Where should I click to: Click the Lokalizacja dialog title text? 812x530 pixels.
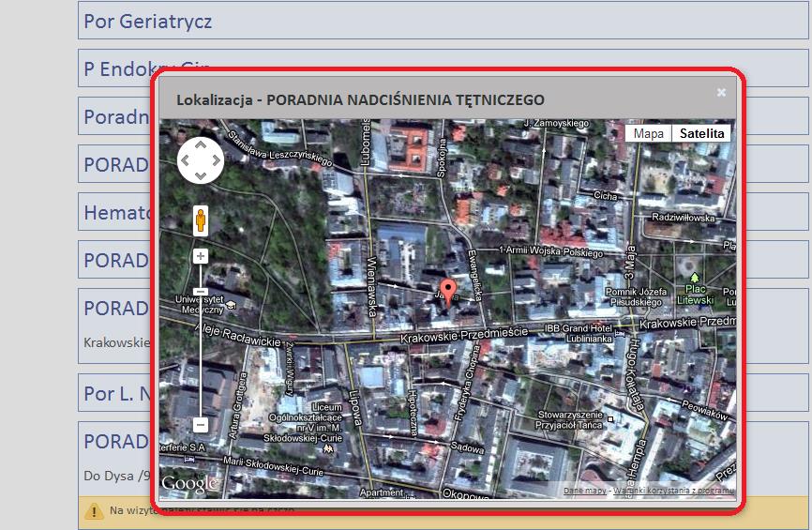(x=360, y=99)
